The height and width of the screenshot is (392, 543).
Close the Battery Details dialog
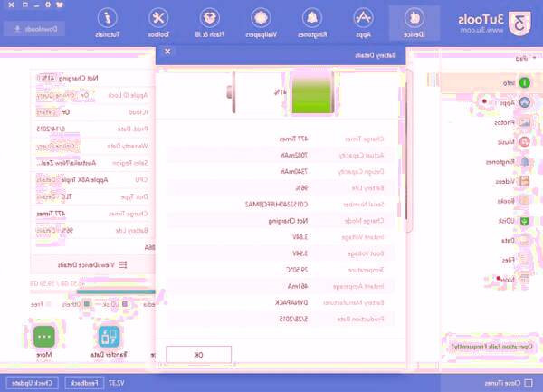(x=167, y=52)
